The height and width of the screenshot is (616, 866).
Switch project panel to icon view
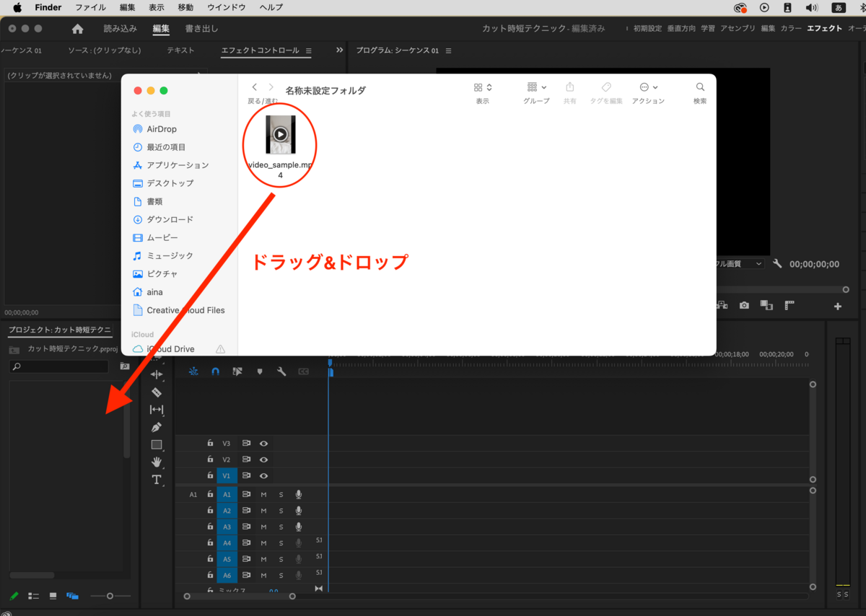point(53,596)
